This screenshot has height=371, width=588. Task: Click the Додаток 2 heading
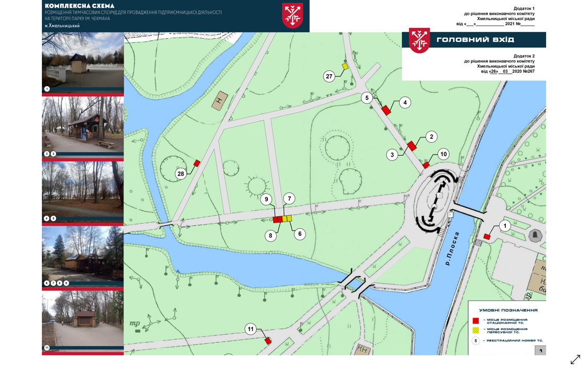coord(524,56)
